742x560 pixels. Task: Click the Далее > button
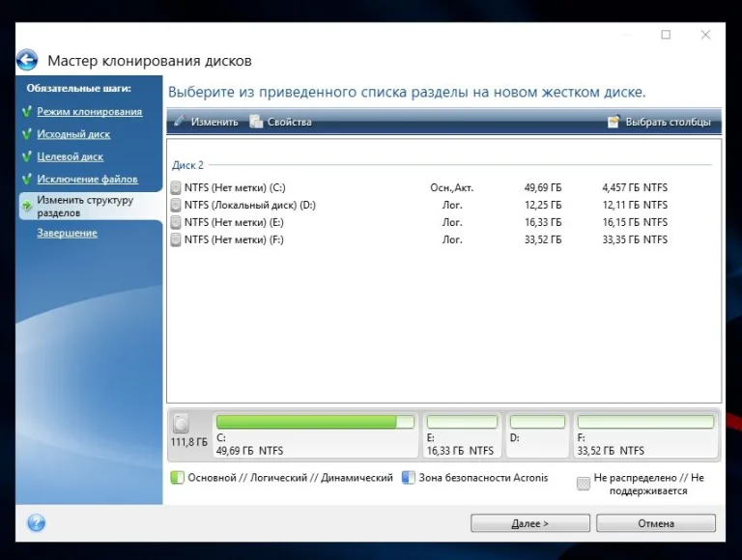[x=530, y=523]
